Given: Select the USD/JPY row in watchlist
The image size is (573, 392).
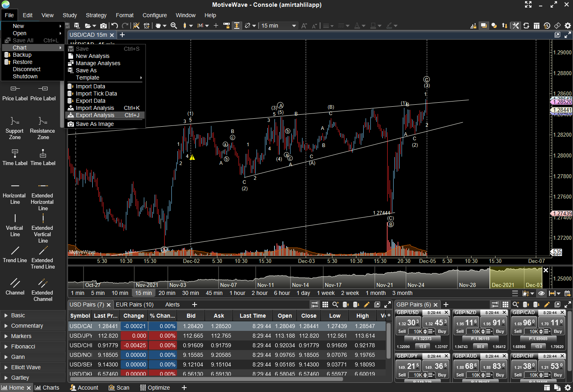Looking at the screenshot, I should pyautogui.click(x=227, y=336).
